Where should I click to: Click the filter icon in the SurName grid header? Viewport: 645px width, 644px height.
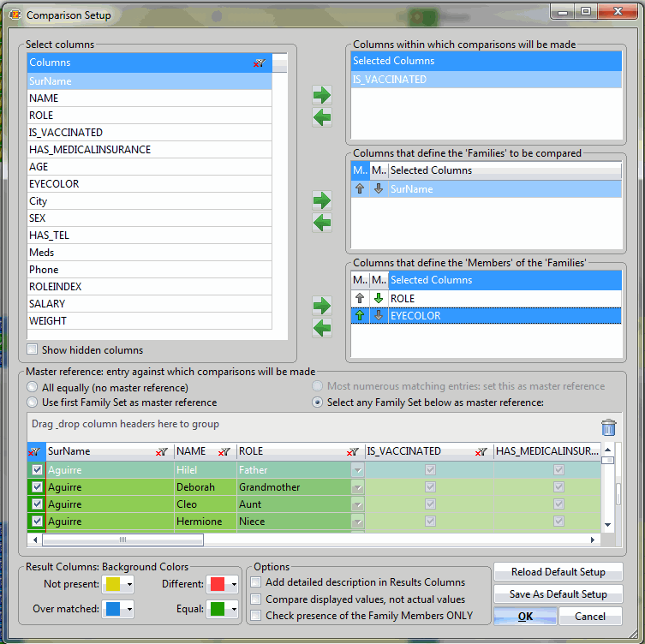click(x=161, y=451)
